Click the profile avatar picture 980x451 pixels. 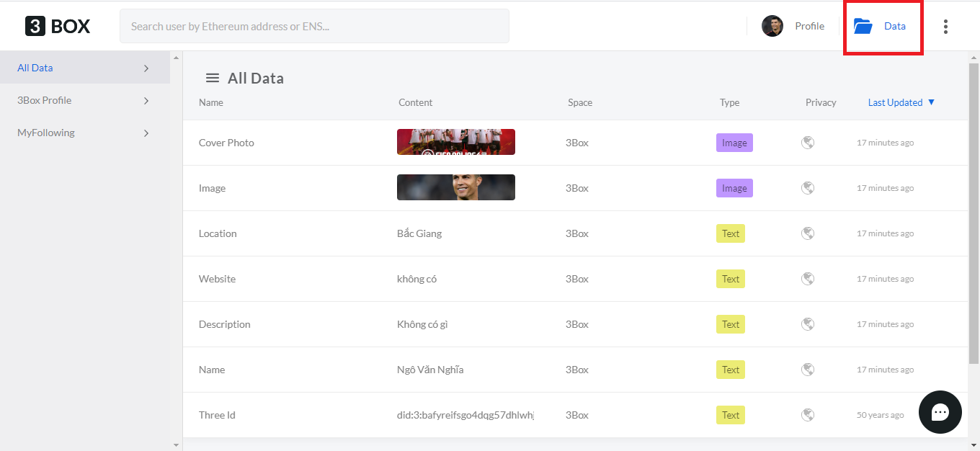click(772, 26)
